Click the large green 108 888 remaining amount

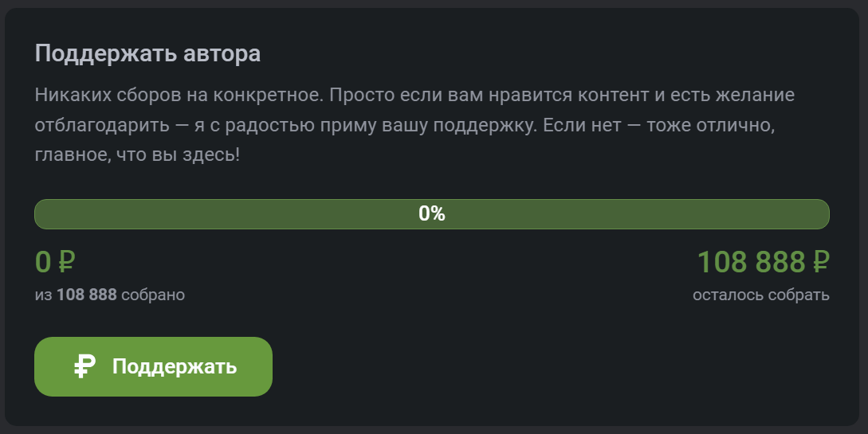752,262
